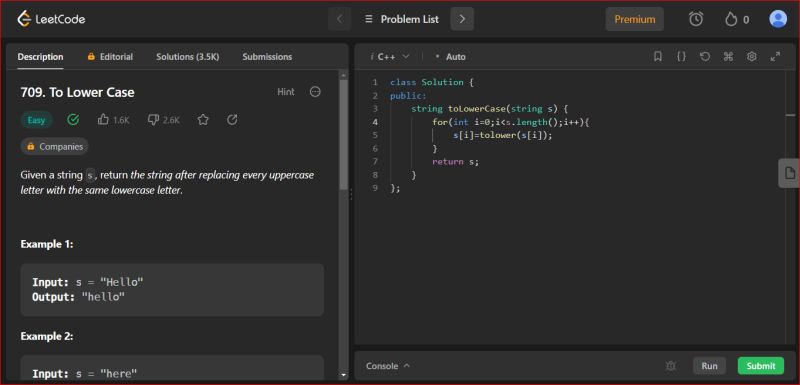Screen dimensions: 800x385
Task: Click the problem title '709. To Lower Case'
Action: 78,92
